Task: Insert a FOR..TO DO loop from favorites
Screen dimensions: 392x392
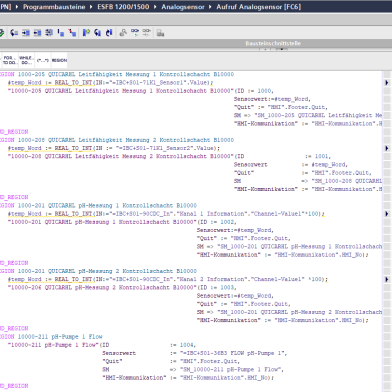Action: (9, 60)
